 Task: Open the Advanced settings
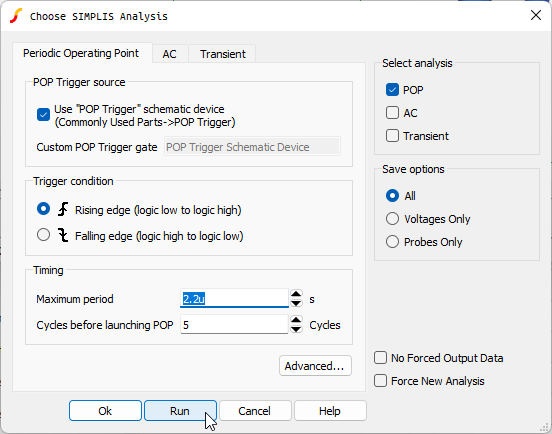coord(315,366)
